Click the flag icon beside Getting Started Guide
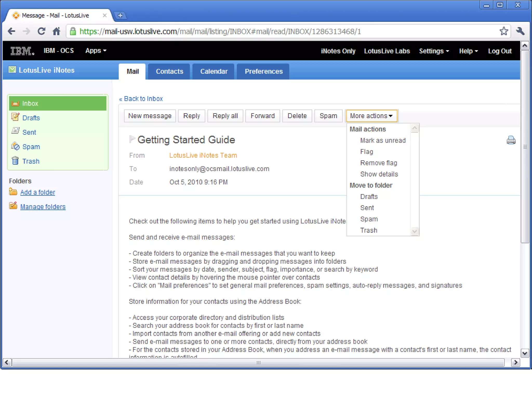This screenshot has width=532, height=399. pos(132,139)
